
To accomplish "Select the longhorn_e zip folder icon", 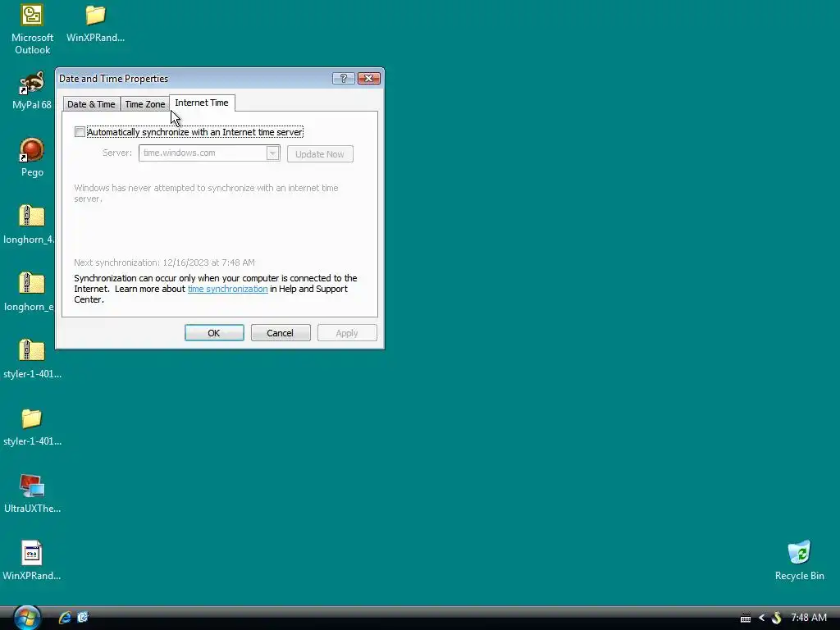I will (x=32, y=283).
